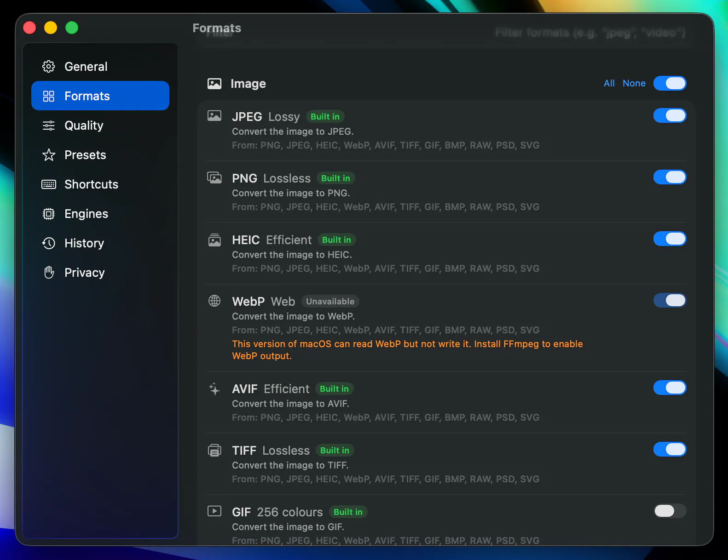Click the HEIC Built in badge

point(337,240)
